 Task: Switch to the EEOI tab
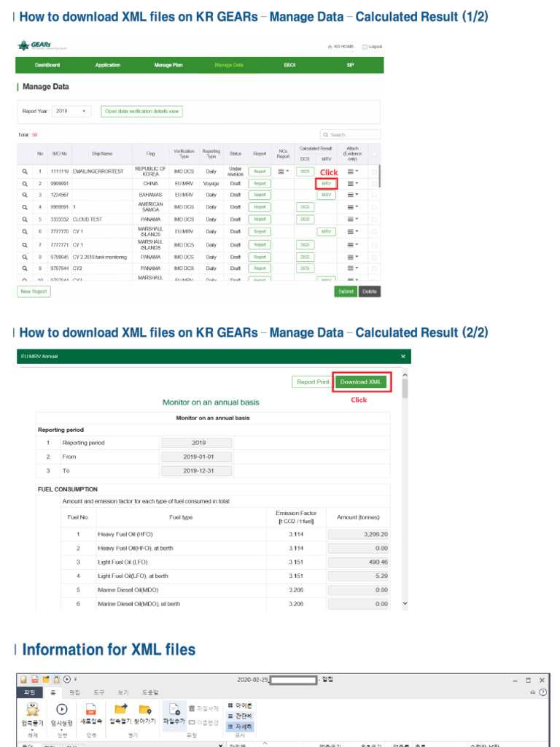click(x=289, y=65)
